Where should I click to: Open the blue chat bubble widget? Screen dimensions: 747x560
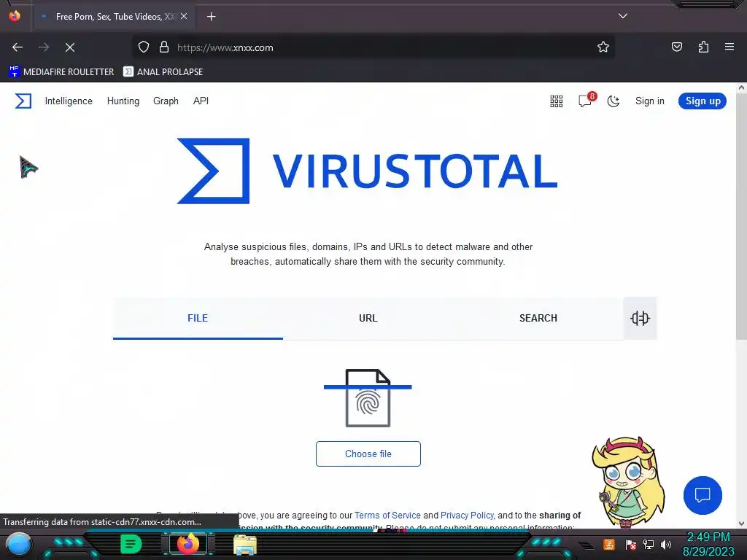coord(703,495)
